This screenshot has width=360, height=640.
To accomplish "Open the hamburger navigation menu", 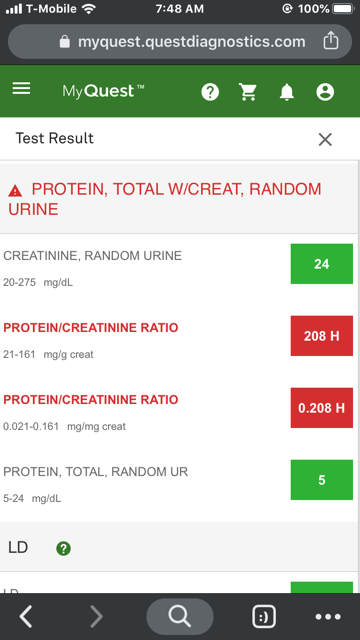I will coord(21,88).
